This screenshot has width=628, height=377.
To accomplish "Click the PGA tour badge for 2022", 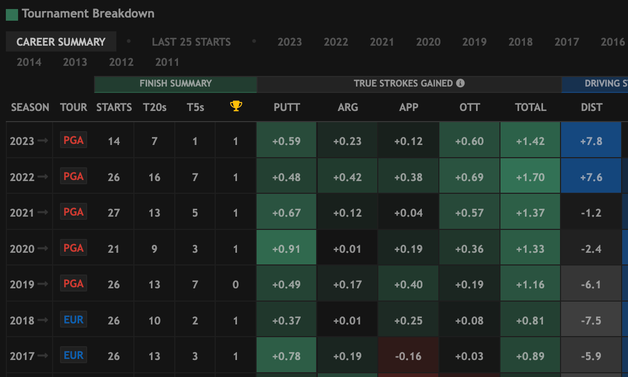I will coord(74,176).
